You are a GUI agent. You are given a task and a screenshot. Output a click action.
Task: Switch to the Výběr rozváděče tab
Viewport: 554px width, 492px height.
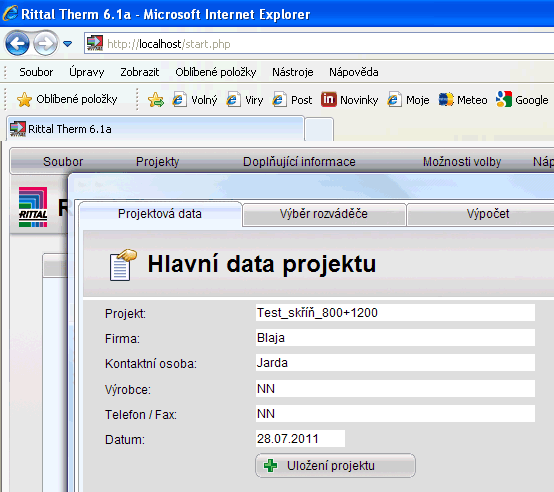(x=324, y=214)
